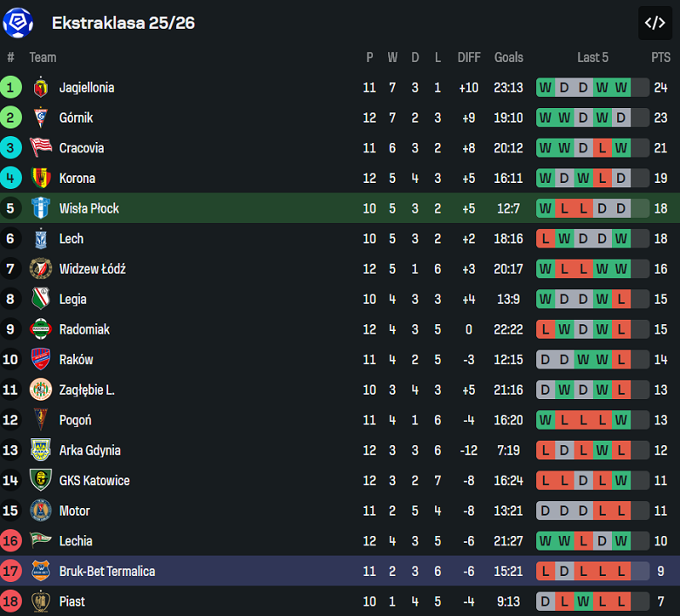The image size is (680, 616).
Task: Click the Ekstraklasa league logo
Action: [17, 23]
